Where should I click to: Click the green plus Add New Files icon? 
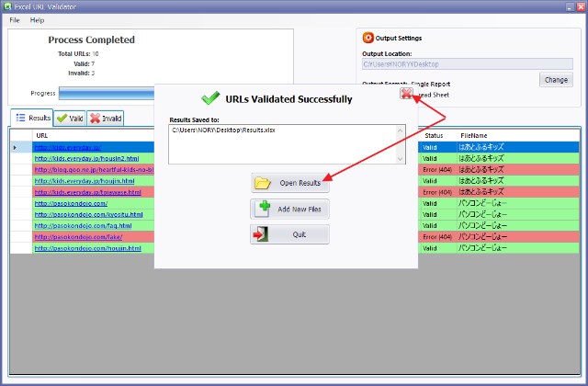tap(263, 209)
